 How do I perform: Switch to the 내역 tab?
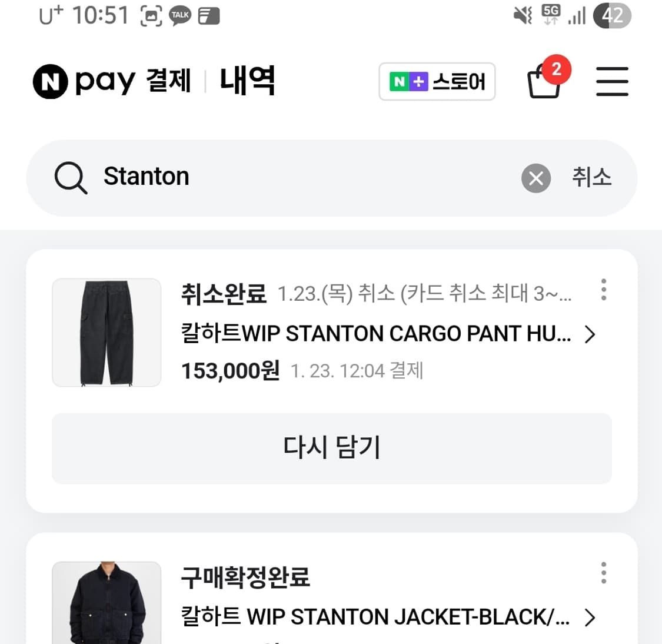(247, 81)
